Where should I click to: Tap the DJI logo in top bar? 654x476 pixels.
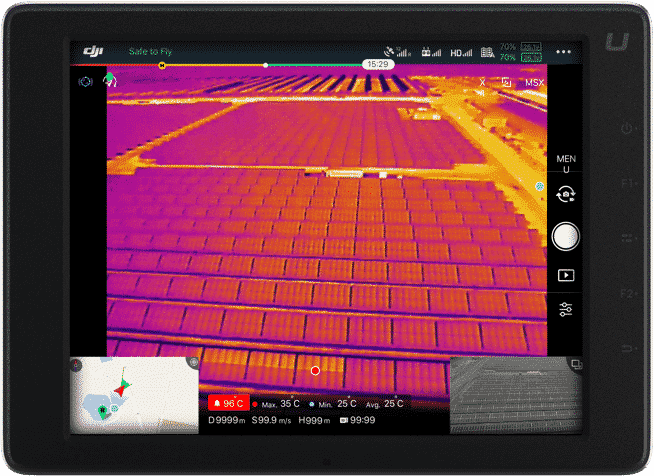pos(94,51)
